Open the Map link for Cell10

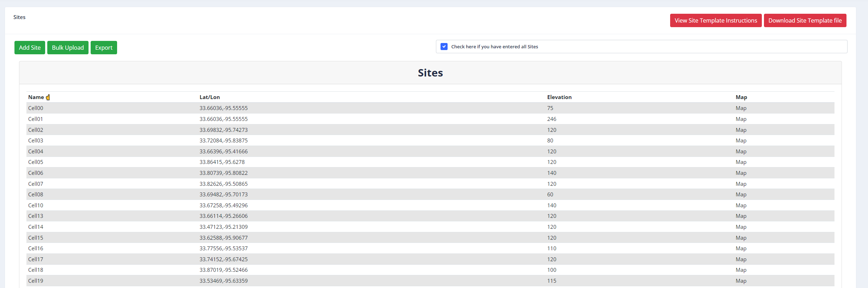click(x=741, y=206)
